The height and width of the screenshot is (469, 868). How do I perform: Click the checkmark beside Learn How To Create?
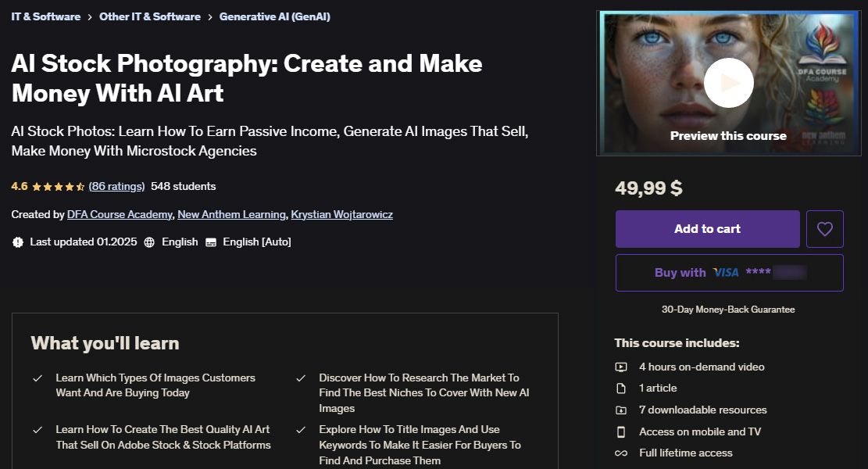(38, 430)
